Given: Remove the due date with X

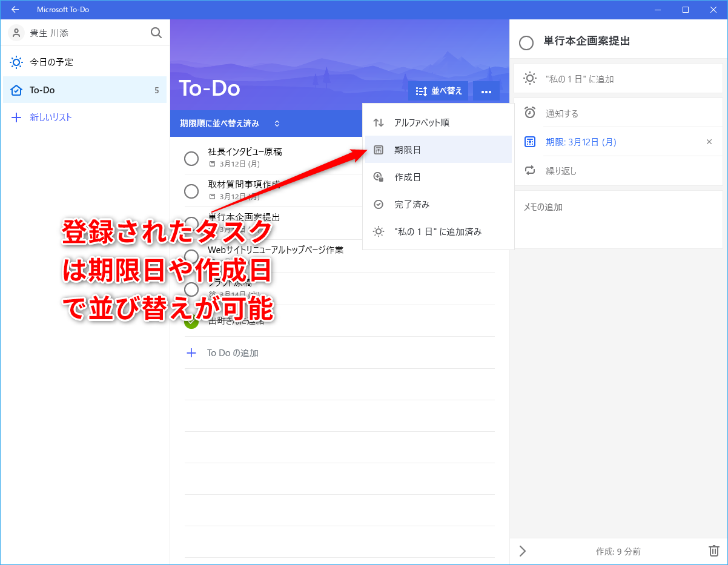Looking at the screenshot, I should pyautogui.click(x=709, y=142).
